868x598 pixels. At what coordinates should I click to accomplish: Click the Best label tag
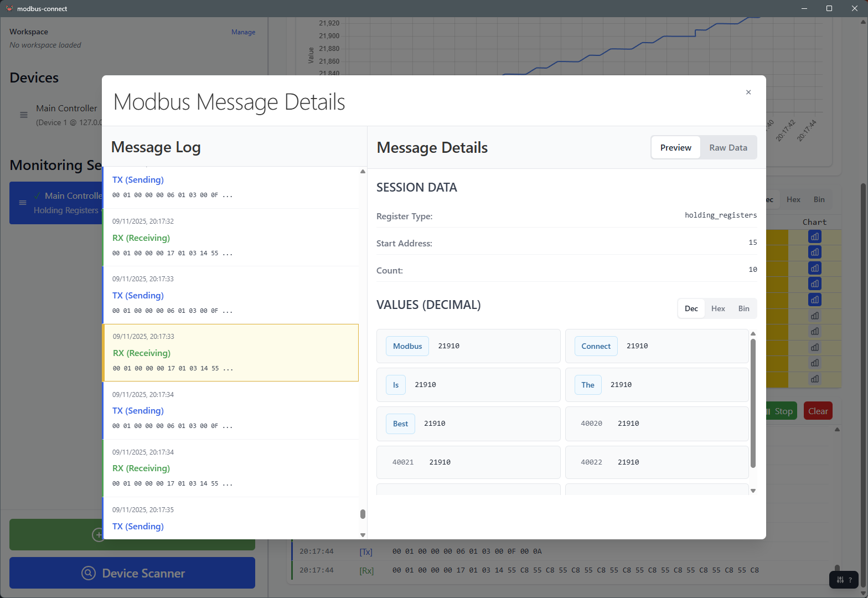coord(400,424)
